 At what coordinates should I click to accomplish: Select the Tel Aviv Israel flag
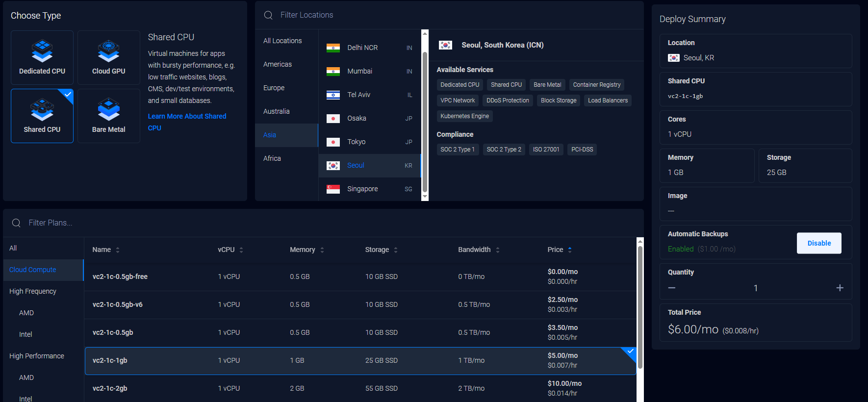coord(333,95)
